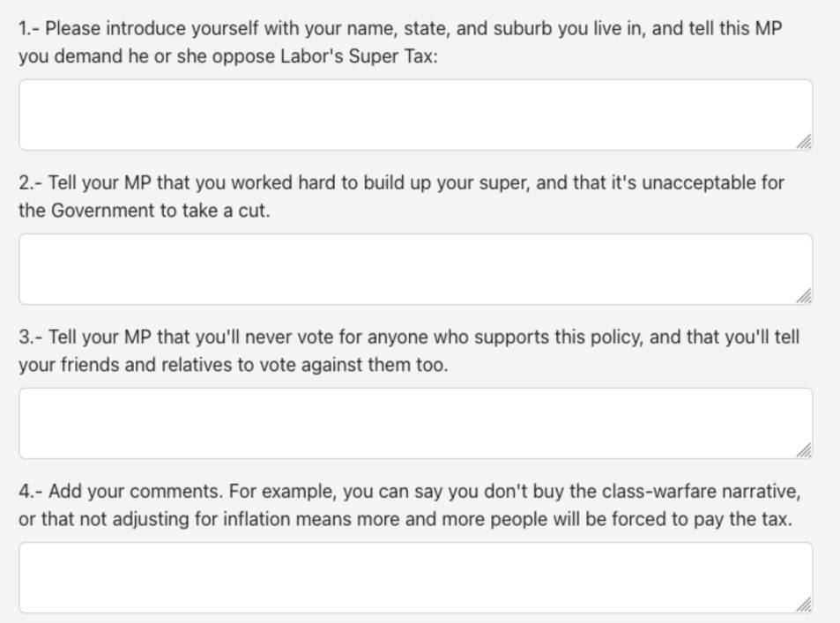840x623 pixels.
Task: Grab the resize handle of the first text box
Action: [803, 142]
